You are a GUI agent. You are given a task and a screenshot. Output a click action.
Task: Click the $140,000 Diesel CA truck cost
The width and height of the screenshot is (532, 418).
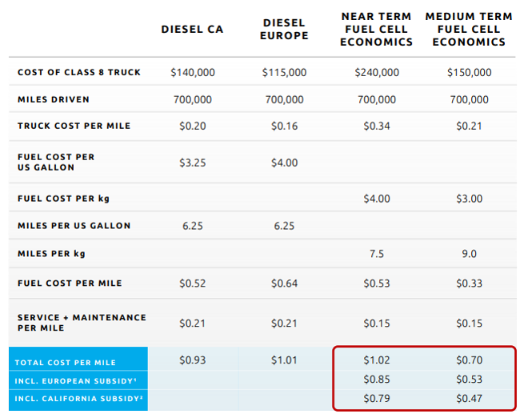(193, 72)
